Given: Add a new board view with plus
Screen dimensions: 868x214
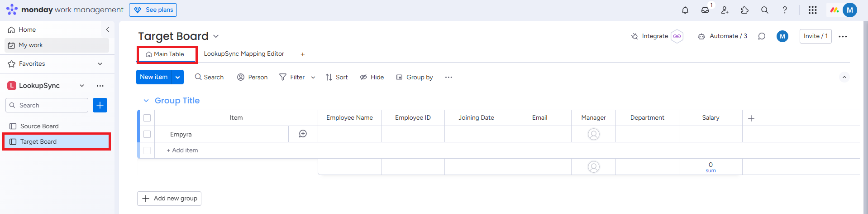Looking at the screenshot, I should coord(303,54).
